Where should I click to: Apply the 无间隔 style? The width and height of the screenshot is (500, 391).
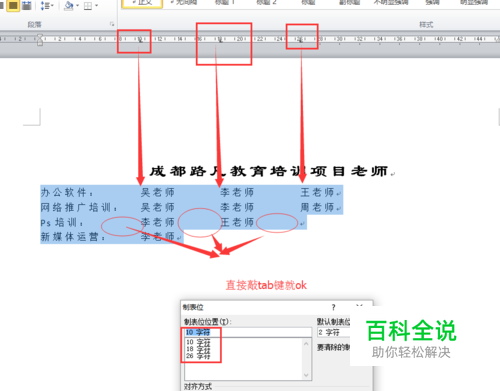click(184, 3)
